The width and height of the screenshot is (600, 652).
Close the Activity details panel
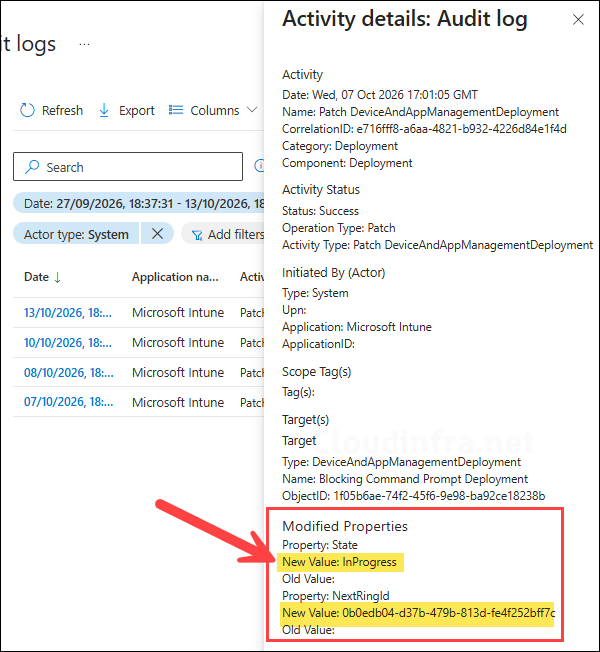coord(578,19)
